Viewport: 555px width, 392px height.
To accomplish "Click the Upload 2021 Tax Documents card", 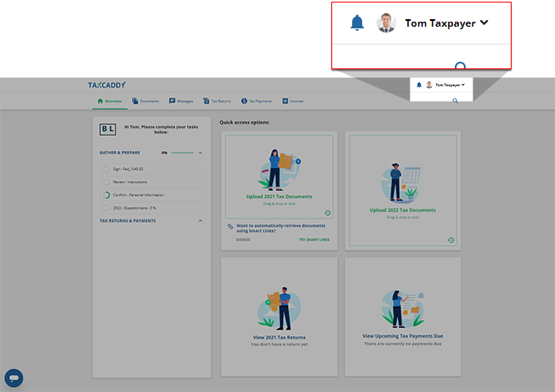I will click(280, 177).
